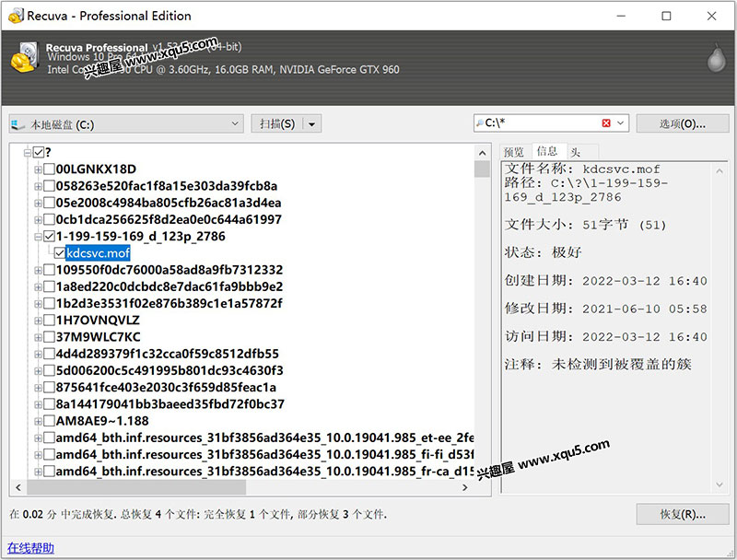Check the 058263e520fac1f8a15e303da39fcb8a checkbox
The image size is (737, 560).
49,186
